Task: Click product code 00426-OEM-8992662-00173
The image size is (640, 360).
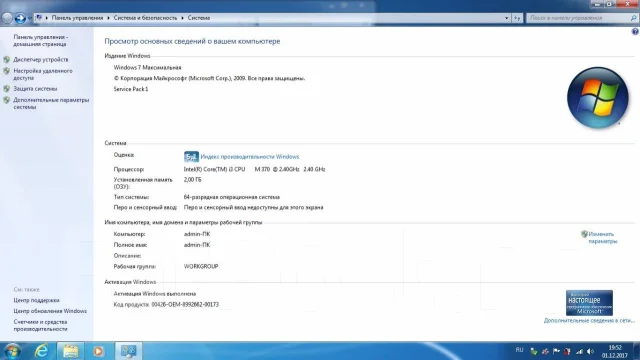Action: click(x=185, y=304)
